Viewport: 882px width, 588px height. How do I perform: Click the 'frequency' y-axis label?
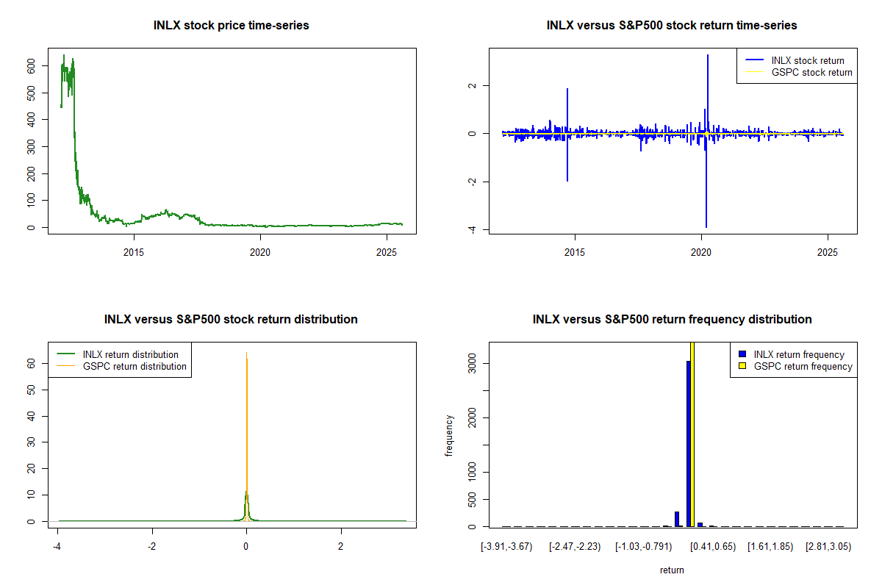tap(449, 435)
